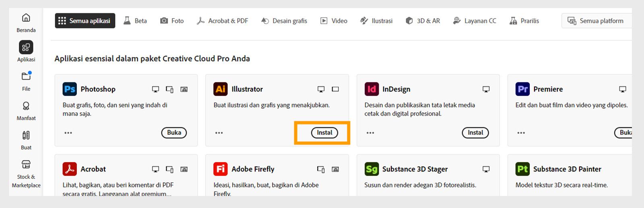Screen dimensions: 644x208
Task: Click InDesign desktop platform icon
Action: 486,89
